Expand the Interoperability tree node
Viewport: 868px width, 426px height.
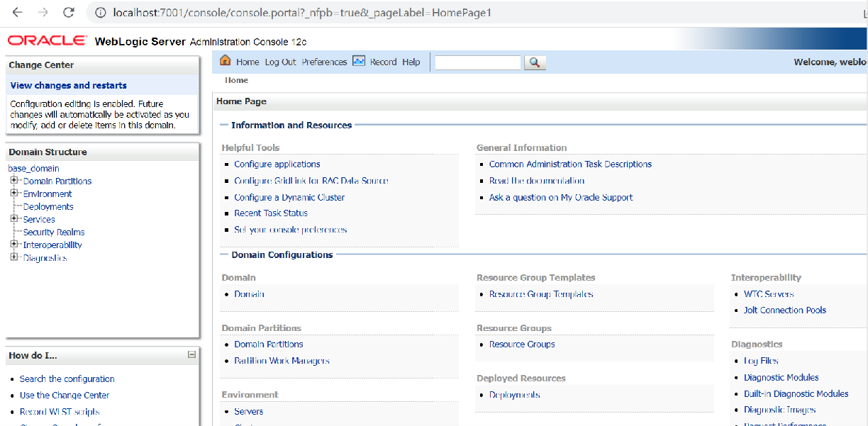[x=13, y=245]
